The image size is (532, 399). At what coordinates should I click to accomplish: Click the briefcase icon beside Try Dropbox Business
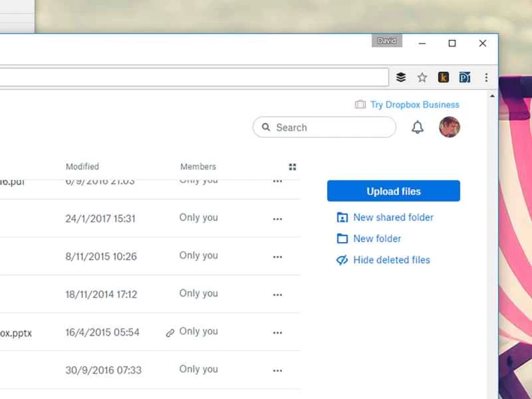360,104
